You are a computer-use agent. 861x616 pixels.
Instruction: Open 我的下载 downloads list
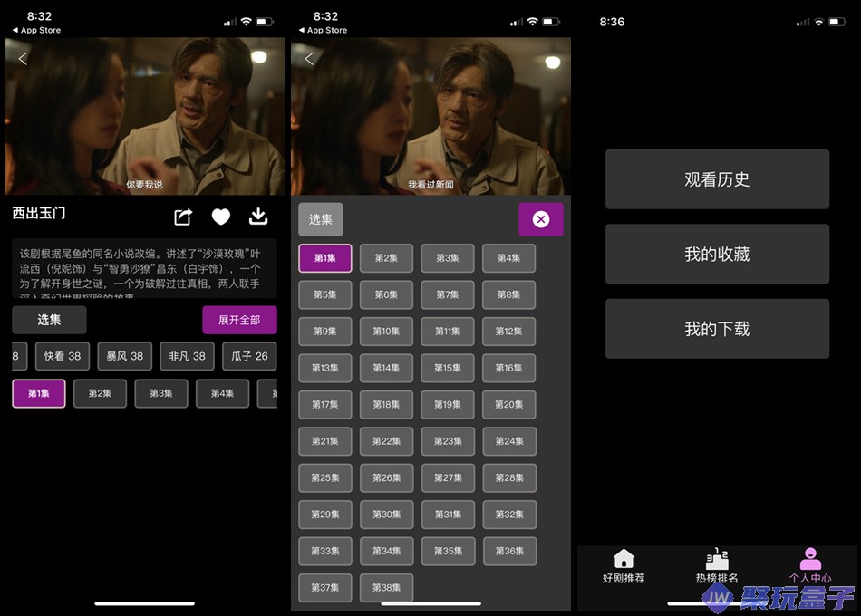point(717,328)
